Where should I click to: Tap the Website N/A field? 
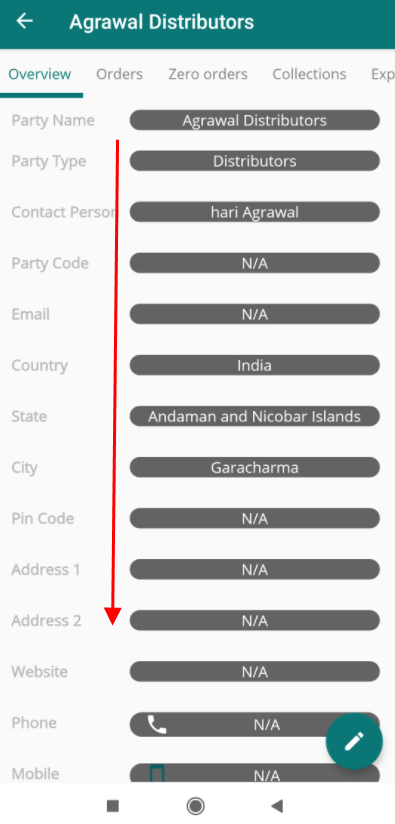coord(255,672)
